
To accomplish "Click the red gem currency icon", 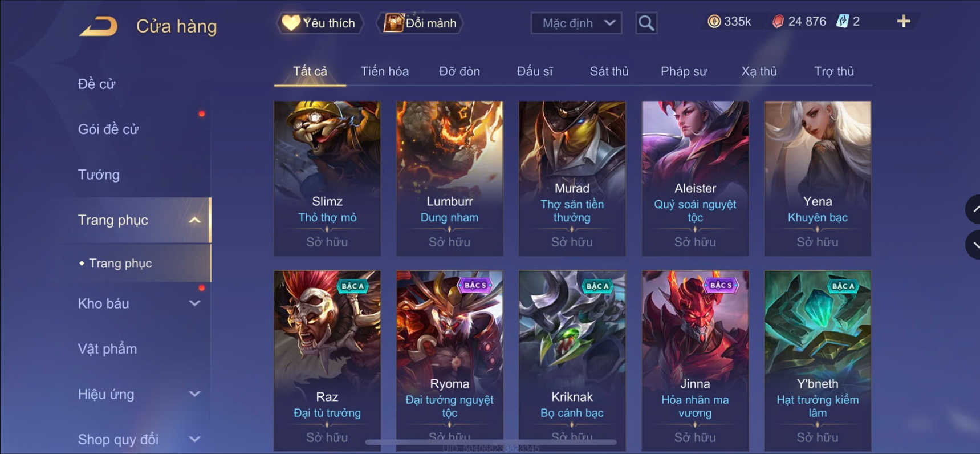I will (x=778, y=22).
